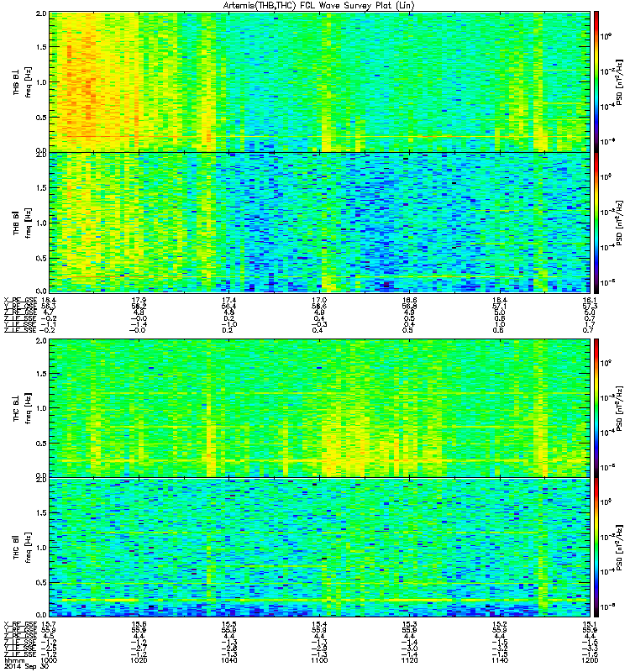This screenshot has height=672, width=630.
Task: Click the '1100' time tick label
Action: click(x=319, y=660)
